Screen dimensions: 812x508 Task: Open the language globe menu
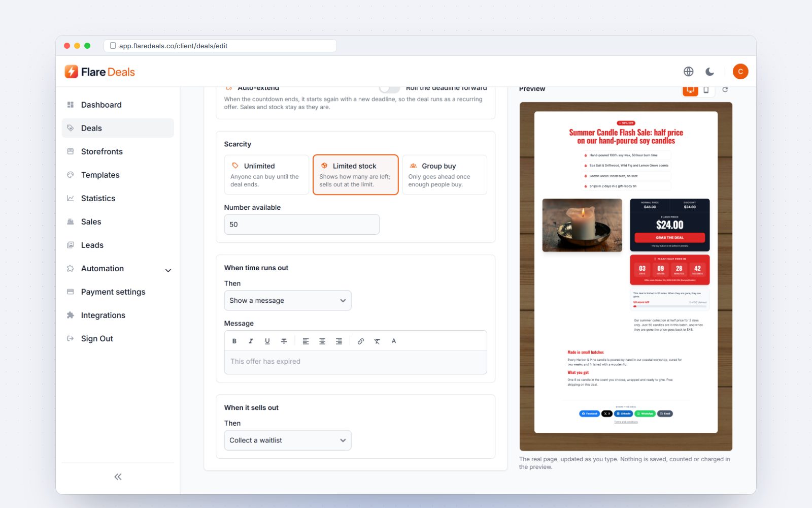pyautogui.click(x=689, y=72)
